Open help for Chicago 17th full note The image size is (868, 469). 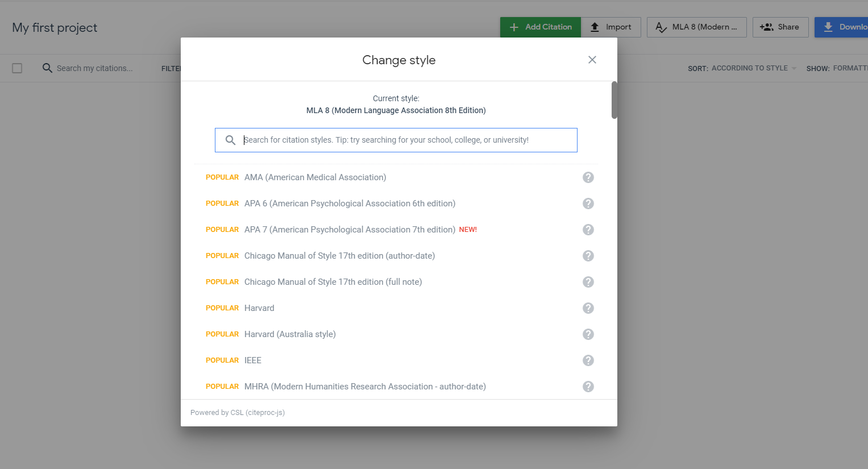tap(588, 282)
